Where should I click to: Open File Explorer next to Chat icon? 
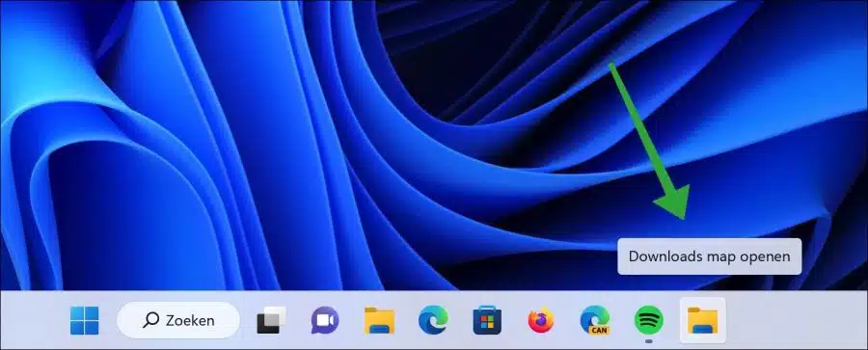[379, 320]
